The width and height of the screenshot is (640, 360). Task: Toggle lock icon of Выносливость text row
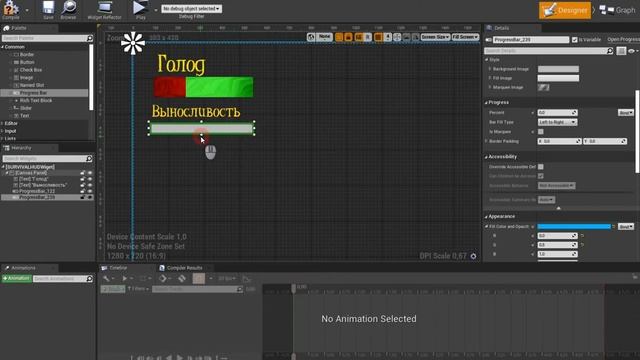coord(83,185)
